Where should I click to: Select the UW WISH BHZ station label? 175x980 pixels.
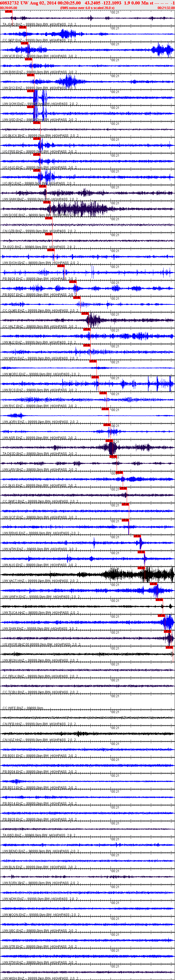(x=40, y=978)
